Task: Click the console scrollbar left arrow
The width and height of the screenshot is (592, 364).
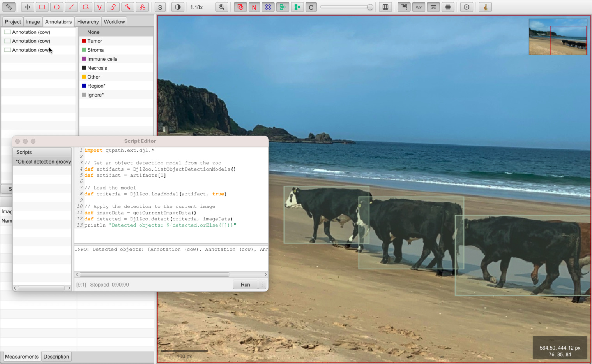Action: click(77, 274)
